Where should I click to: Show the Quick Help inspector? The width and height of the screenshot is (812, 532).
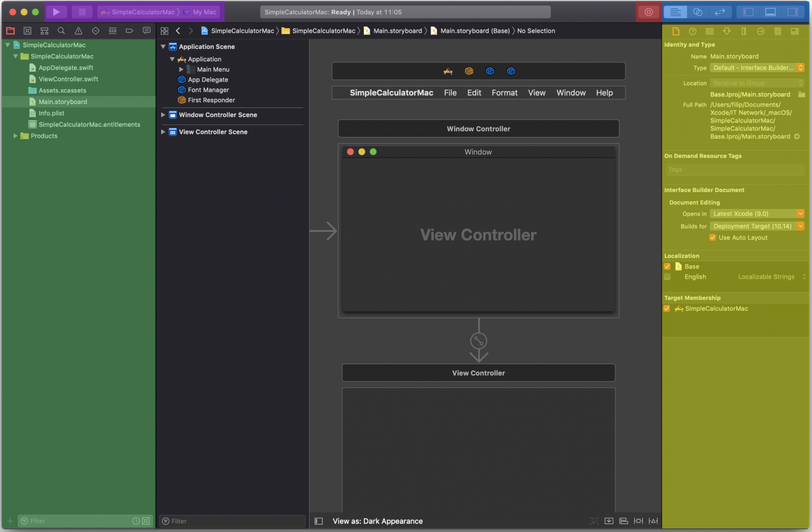[x=692, y=31]
